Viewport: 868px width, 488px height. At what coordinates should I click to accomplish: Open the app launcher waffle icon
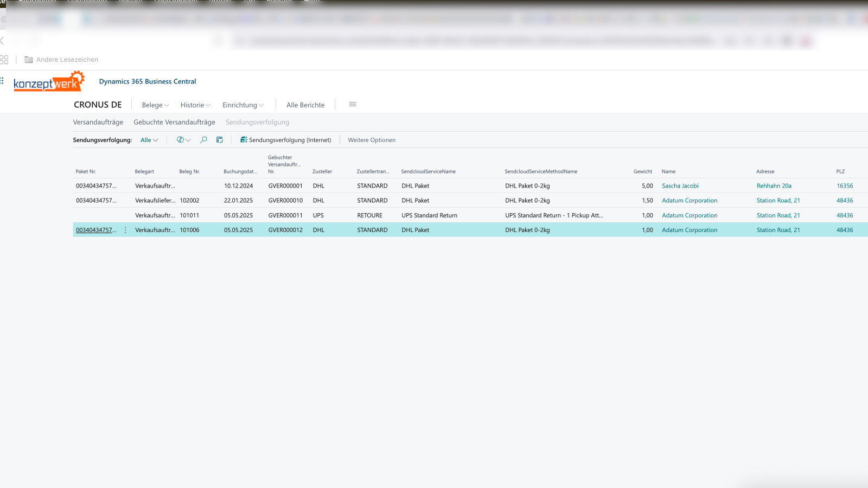tap(2, 81)
